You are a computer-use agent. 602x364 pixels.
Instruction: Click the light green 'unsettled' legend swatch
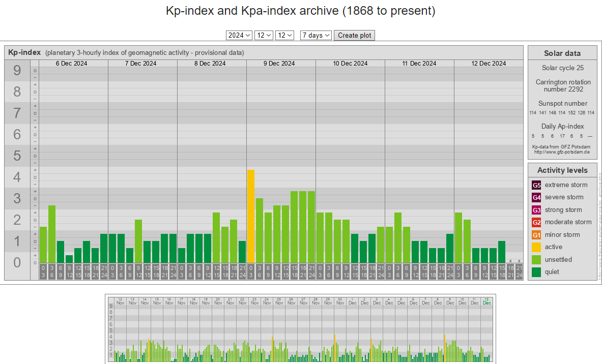point(536,260)
